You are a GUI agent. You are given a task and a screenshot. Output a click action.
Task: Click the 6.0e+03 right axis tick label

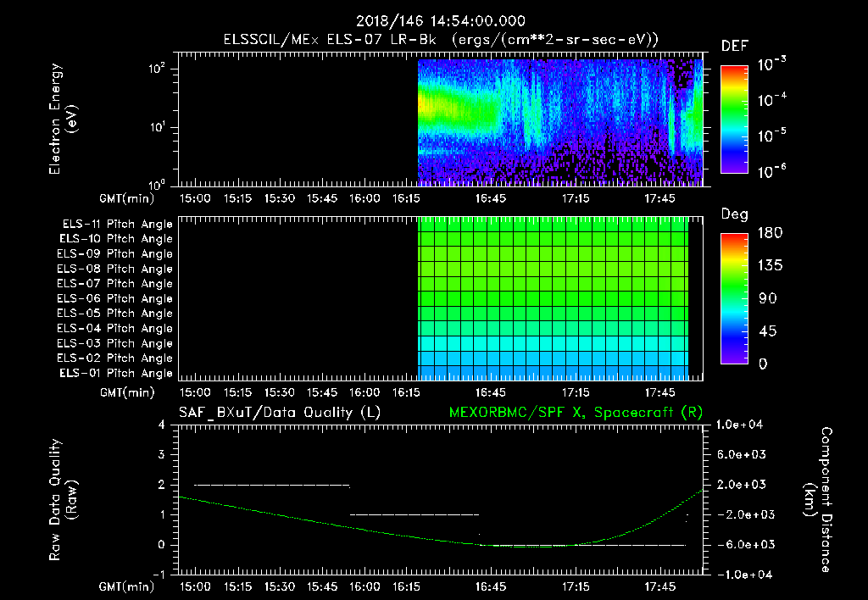point(741,455)
